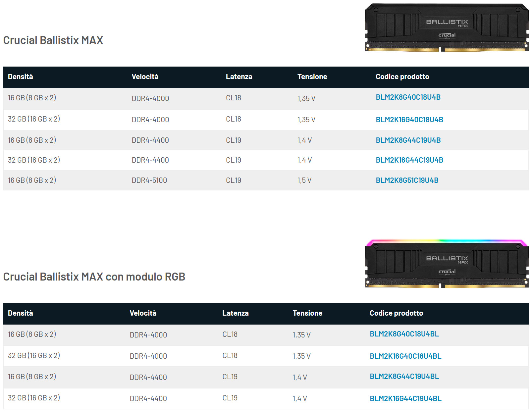Screen dimensions: 532x412
Task: Select CL19 cell in BLM2K8G44C19U4BL row
Action: tap(230, 377)
